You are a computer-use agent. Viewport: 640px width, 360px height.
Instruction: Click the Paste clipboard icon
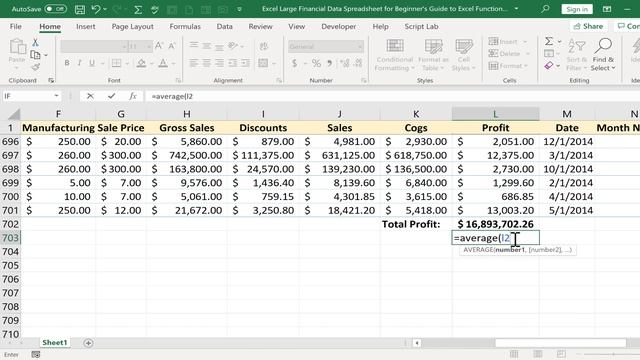click(17, 47)
